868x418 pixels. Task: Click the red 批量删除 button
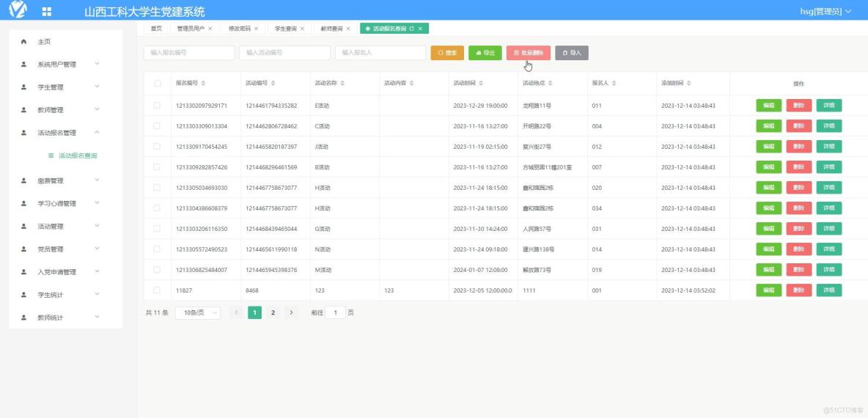(528, 53)
